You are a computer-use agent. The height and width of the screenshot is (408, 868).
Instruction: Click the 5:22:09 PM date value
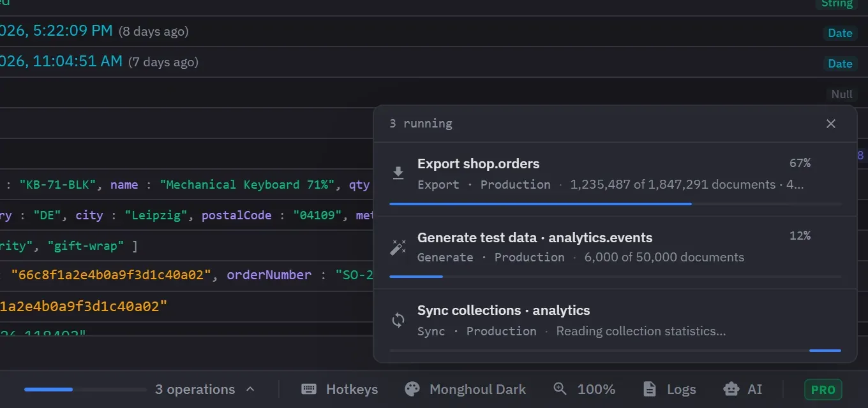(56, 31)
